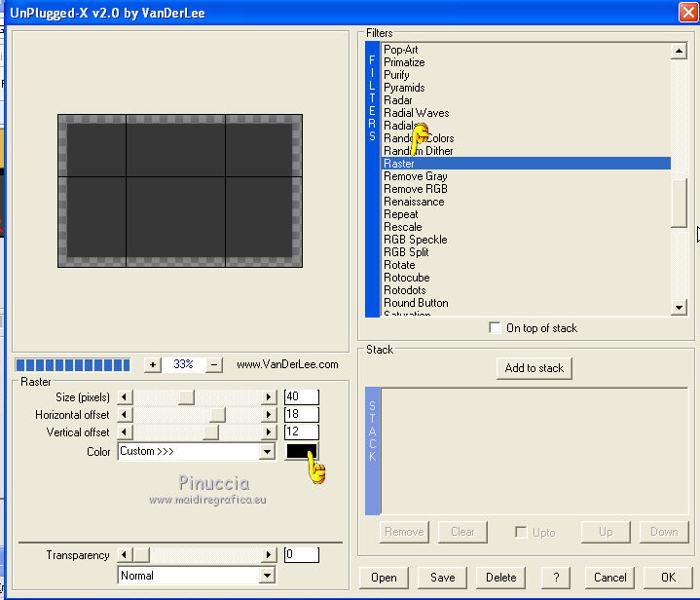
Task: Click the Size pixels value field
Action: (301, 396)
